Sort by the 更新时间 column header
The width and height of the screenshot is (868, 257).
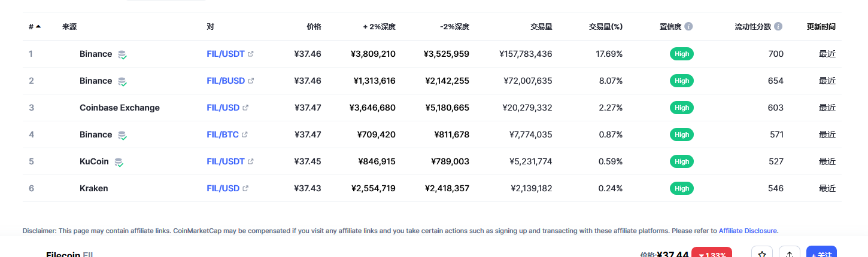click(821, 27)
